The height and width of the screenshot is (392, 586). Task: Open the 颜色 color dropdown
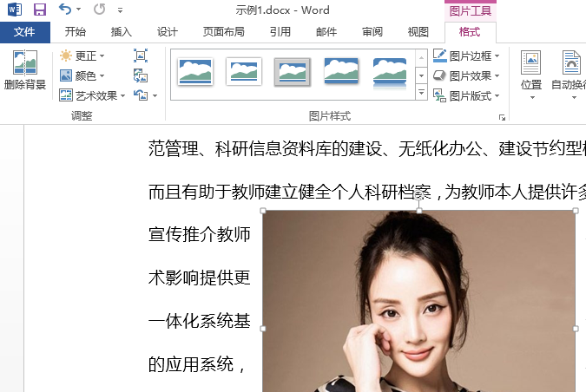click(82, 75)
